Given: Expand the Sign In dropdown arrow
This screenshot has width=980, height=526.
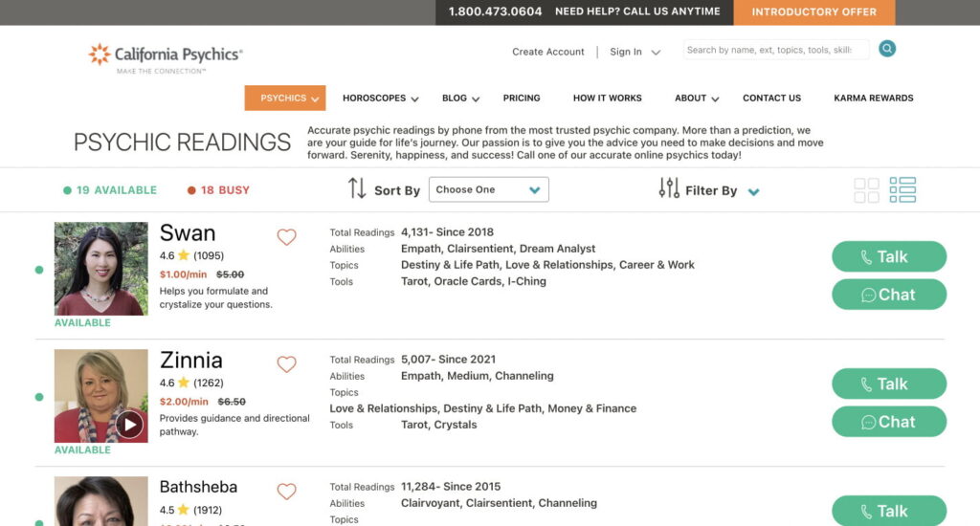Looking at the screenshot, I should (656, 53).
